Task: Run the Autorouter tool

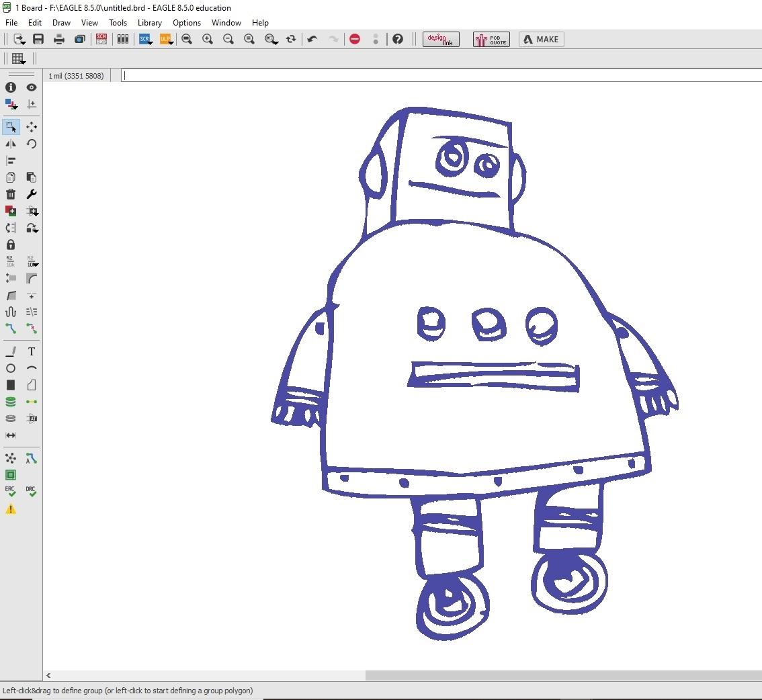Action: point(32,458)
